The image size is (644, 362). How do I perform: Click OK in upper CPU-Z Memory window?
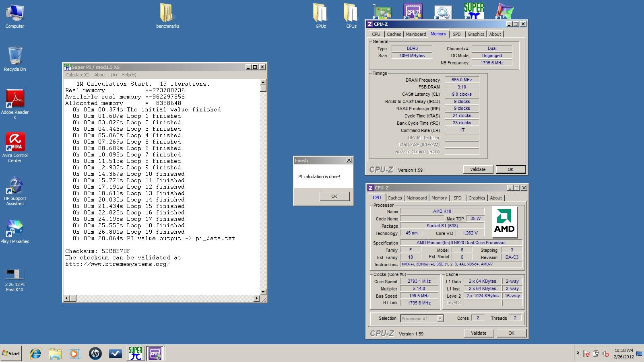[x=510, y=169]
